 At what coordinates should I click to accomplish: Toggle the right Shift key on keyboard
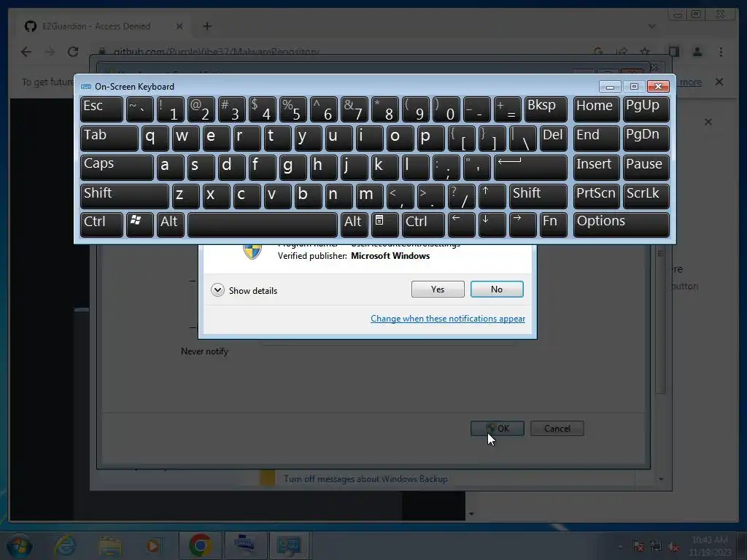[538, 196]
